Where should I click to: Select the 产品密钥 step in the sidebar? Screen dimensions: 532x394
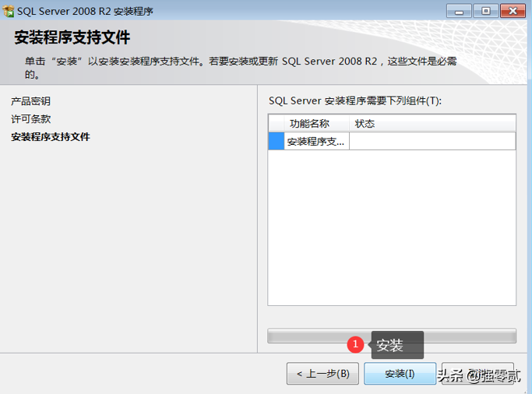[x=30, y=101]
